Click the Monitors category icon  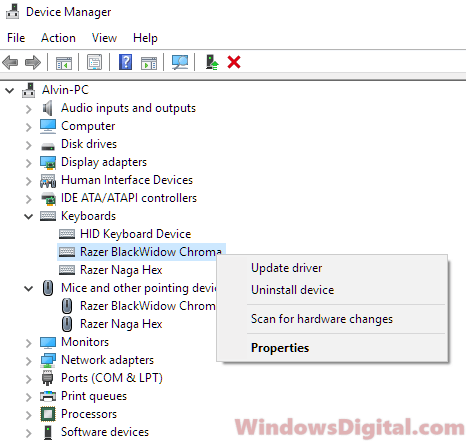(x=48, y=342)
